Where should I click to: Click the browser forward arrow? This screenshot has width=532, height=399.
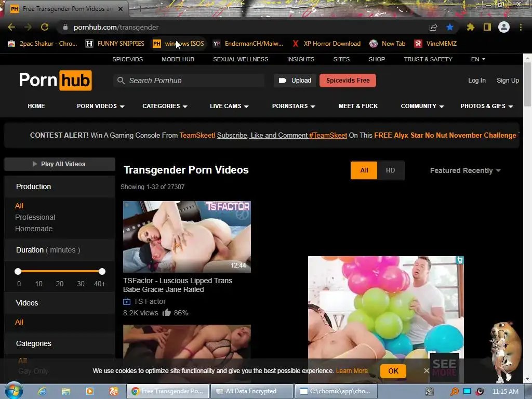(x=28, y=27)
